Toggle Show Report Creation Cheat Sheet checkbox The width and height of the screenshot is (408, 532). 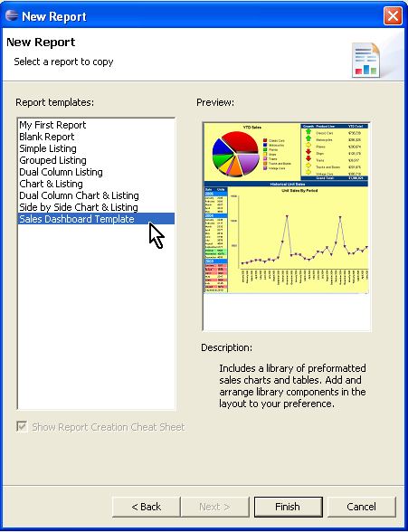(22, 426)
